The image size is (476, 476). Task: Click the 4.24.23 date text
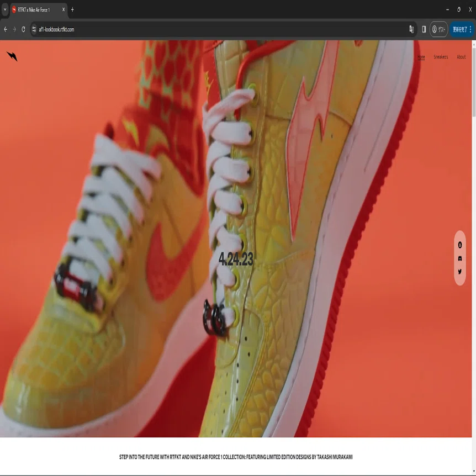click(236, 259)
